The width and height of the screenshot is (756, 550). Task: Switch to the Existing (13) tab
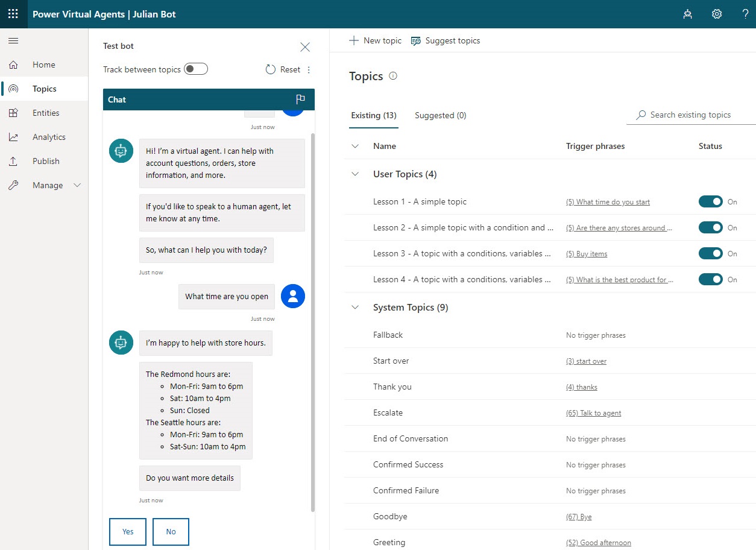374,115
